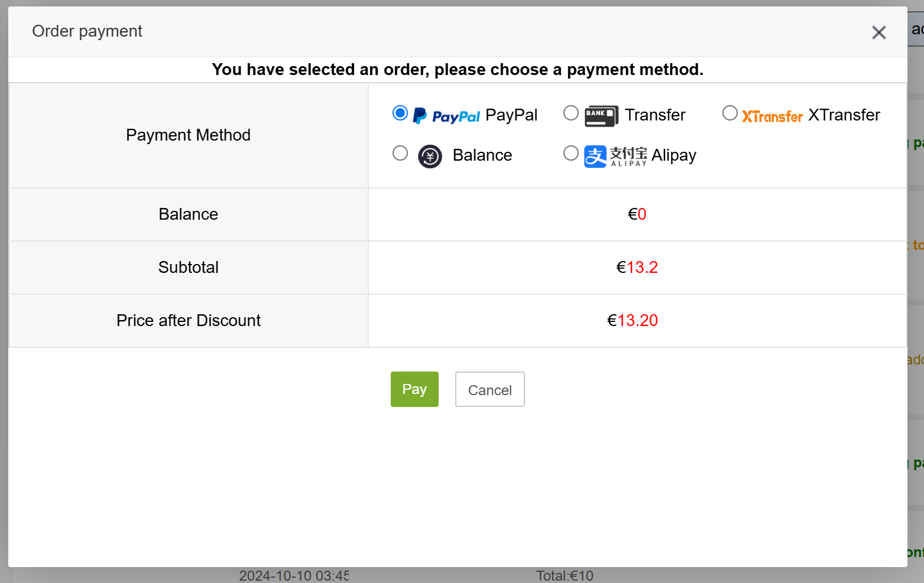This screenshot has width=924, height=583.
Task: Click the €13.20 discounted price
Action: pos(632,321)
